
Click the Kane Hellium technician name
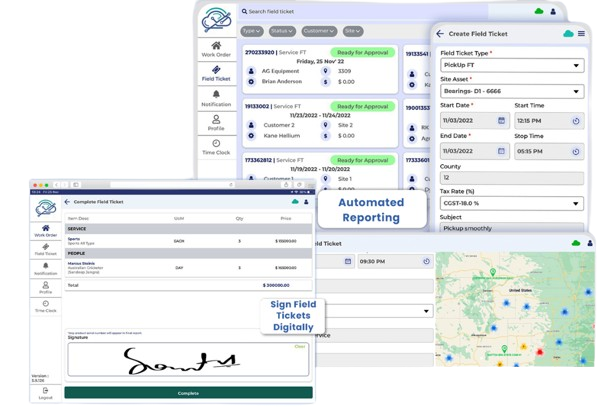point(282,135)
